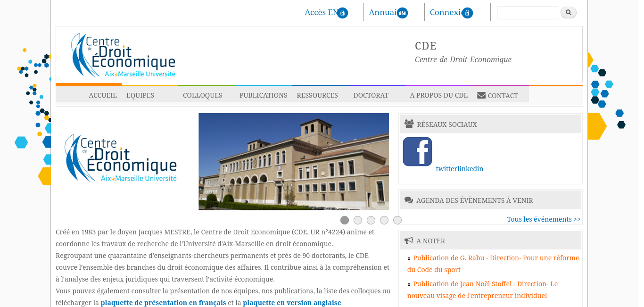The width and height of the screenshot is (644, 307).
Task: Open the twitter link
Action: point(446,169)
